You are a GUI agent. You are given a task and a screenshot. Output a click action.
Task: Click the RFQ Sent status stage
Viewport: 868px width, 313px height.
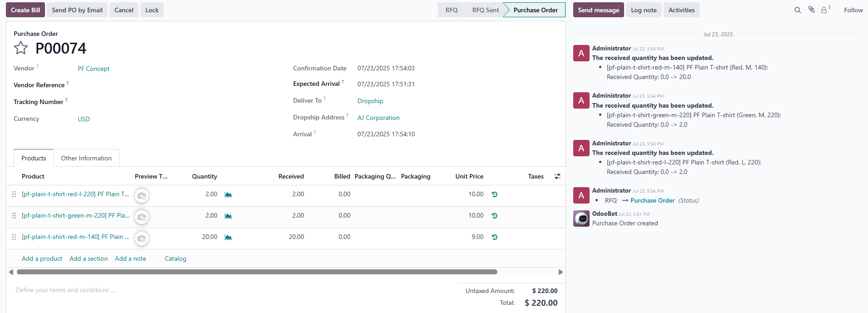coord(485,10)
